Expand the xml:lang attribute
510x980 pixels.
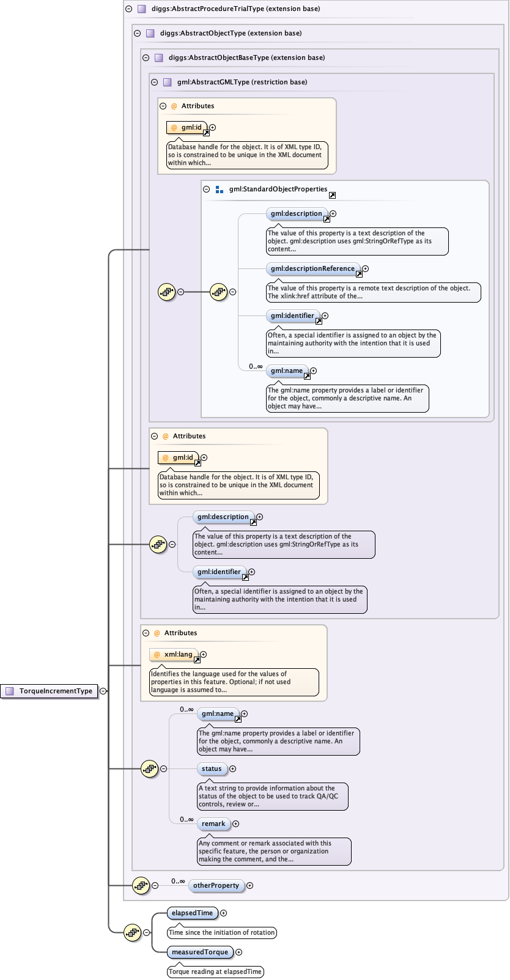[203, 655]
